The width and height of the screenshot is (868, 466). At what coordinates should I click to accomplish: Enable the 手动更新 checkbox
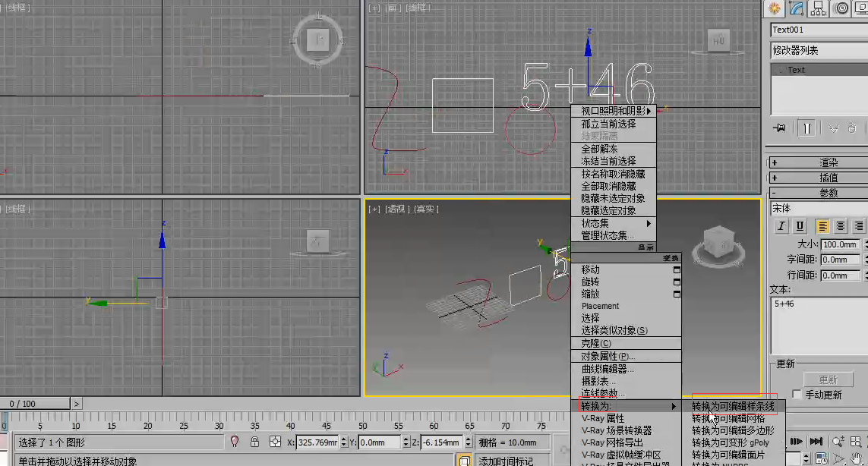coord(797,395)
